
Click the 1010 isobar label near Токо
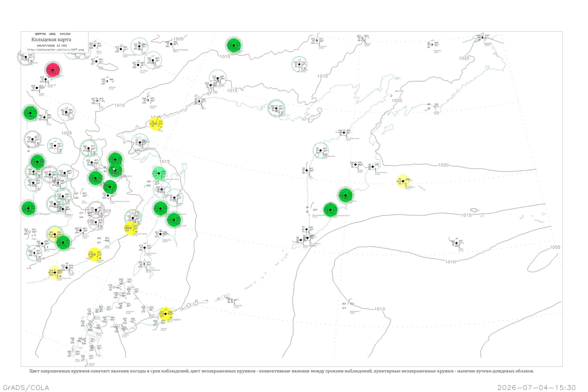[x=120, y=105]
